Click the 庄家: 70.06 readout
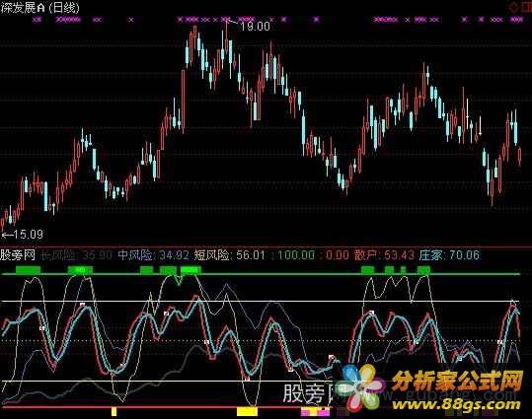 click(449, 255)
